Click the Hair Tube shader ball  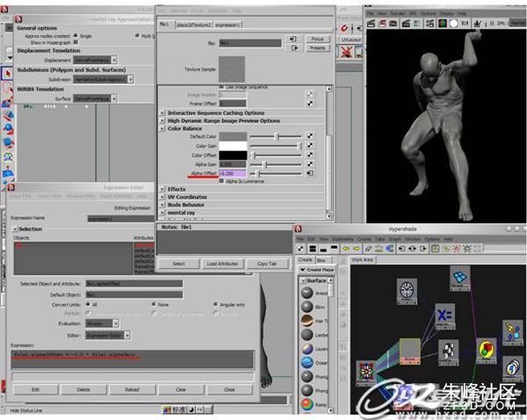coord(307,321)
